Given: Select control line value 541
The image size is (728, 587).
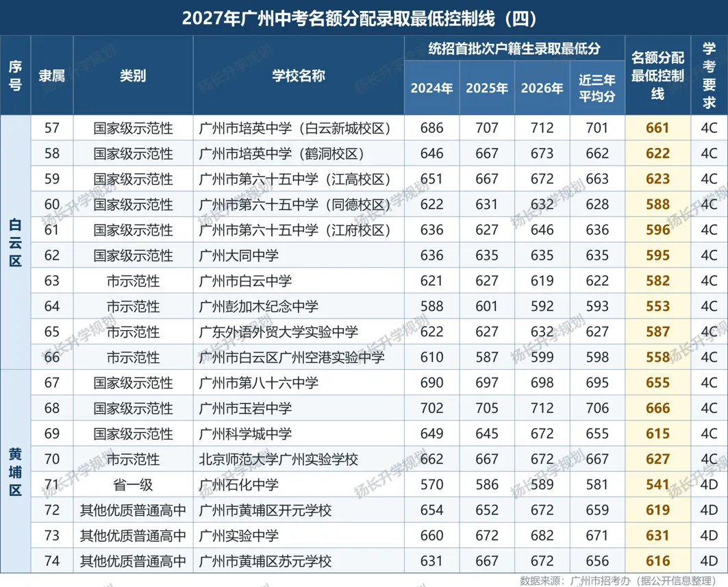Looking at the screenshot, I should (657, 485).
